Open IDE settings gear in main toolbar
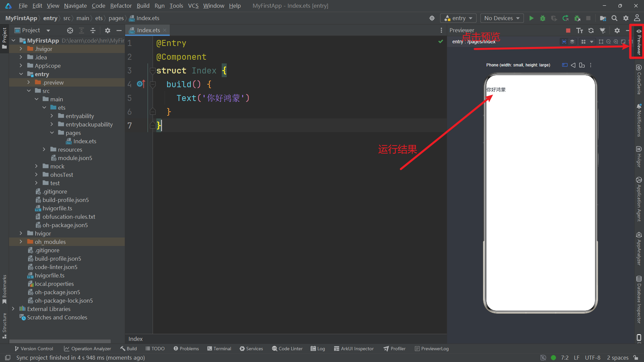 (626, 18)
